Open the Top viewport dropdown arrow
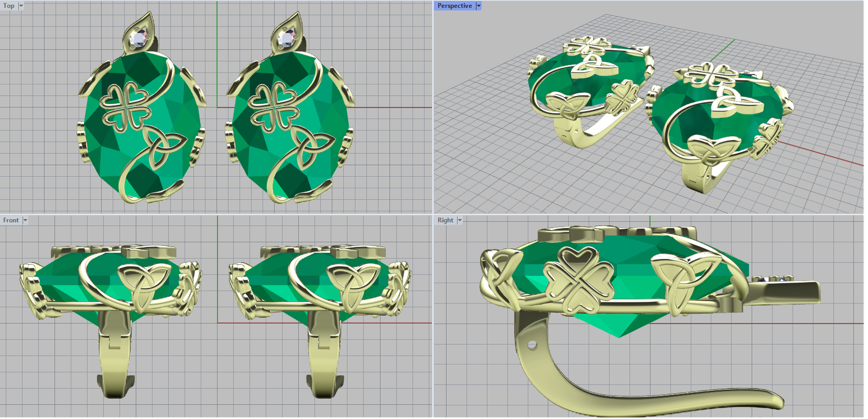This screenshot has width=868, height=419. [x=21, y=6]
